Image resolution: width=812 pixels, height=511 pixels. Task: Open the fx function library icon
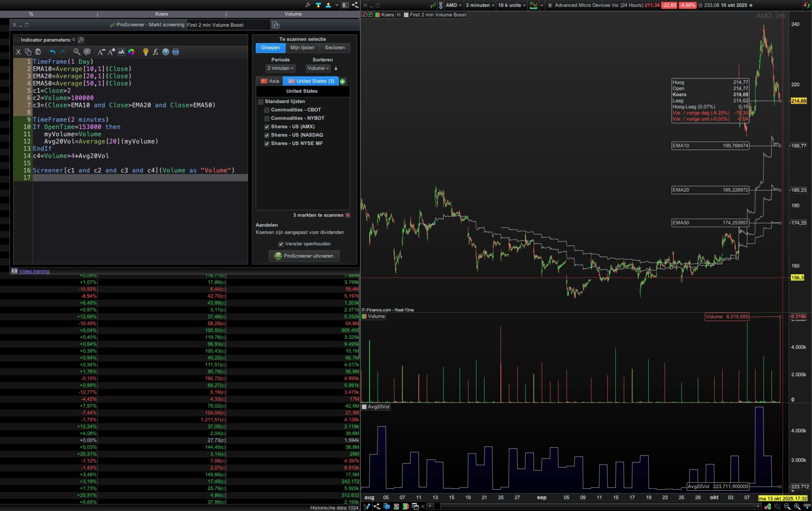[x=155, y=52]
